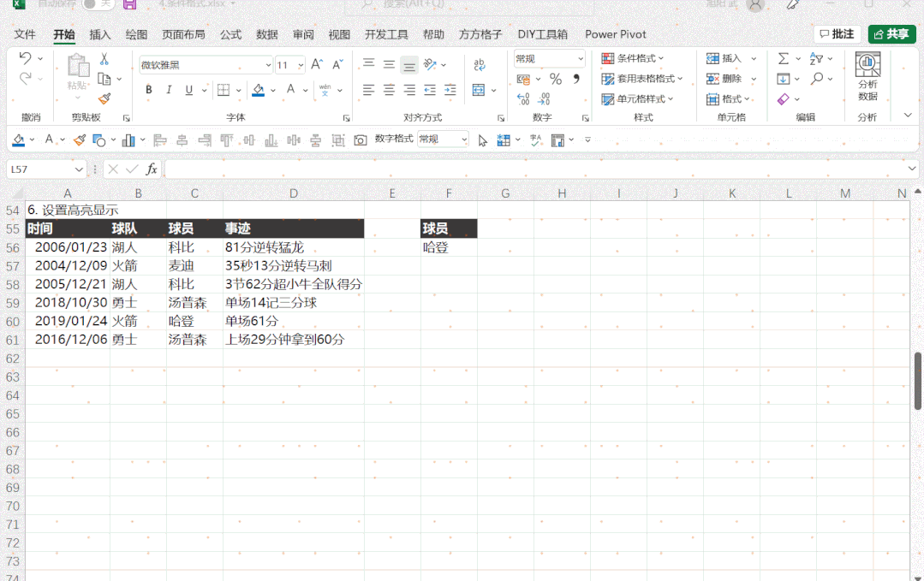Click the Undo arrow icon
The height and width of the screenshot is (581, 924).
(26, 57)
